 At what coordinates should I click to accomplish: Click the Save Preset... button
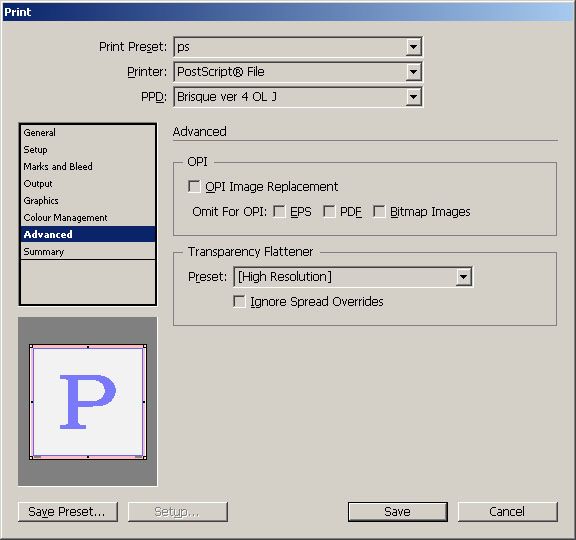(68, 512)
